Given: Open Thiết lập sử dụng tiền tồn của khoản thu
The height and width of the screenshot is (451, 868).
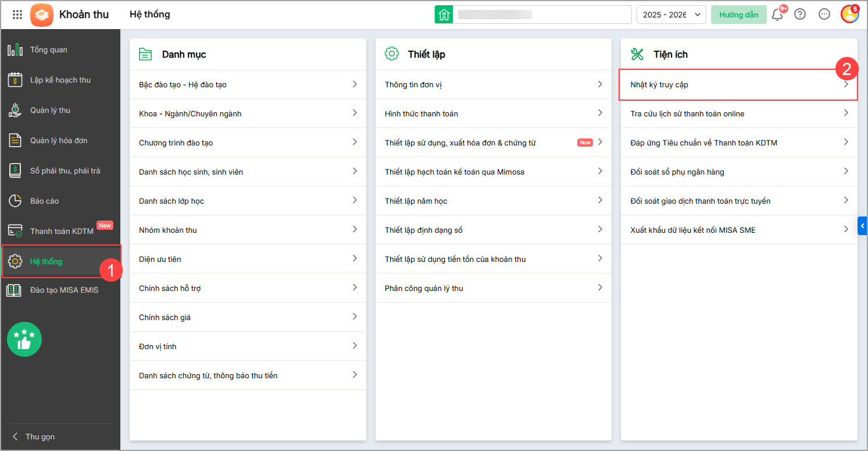Looking at the screenshot, I should click(494, 259).
